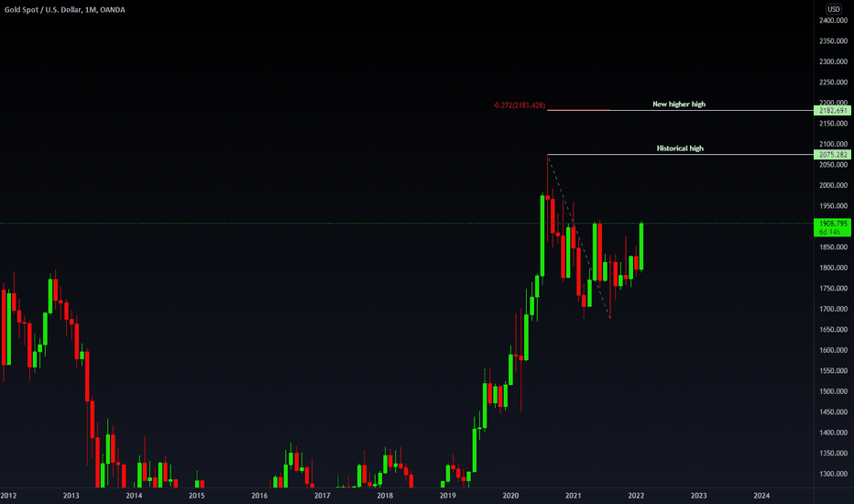
Task: Click the 1800.000 price scale label
Action: point(833,268)
